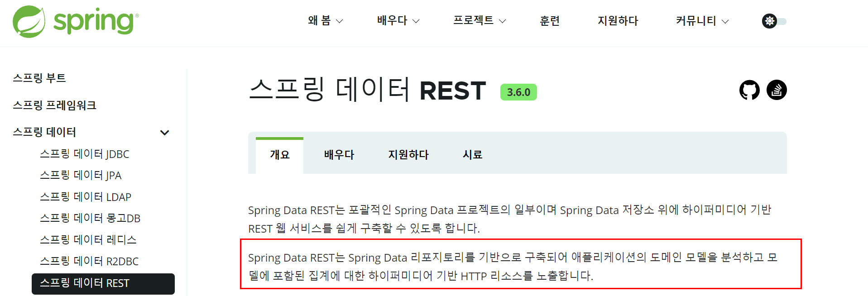Switch to the 배우다 tab
The image size is (868, 296).
339,155
